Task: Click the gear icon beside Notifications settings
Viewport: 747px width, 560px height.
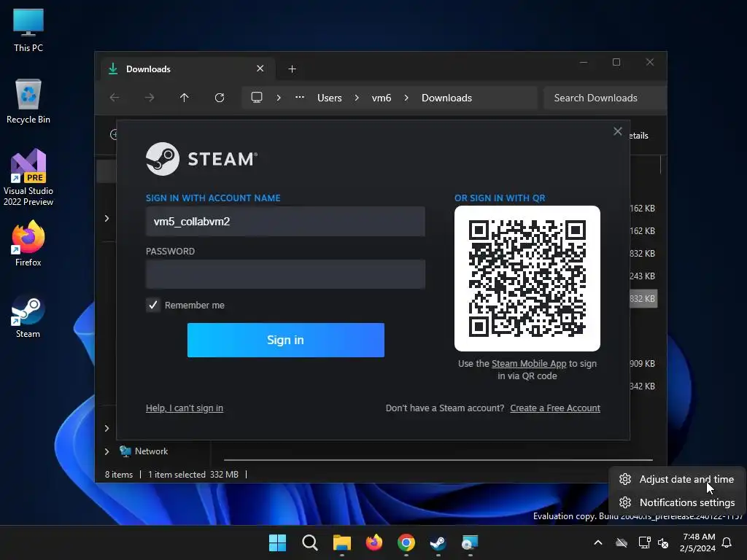Action: click(x=625, y=502)
